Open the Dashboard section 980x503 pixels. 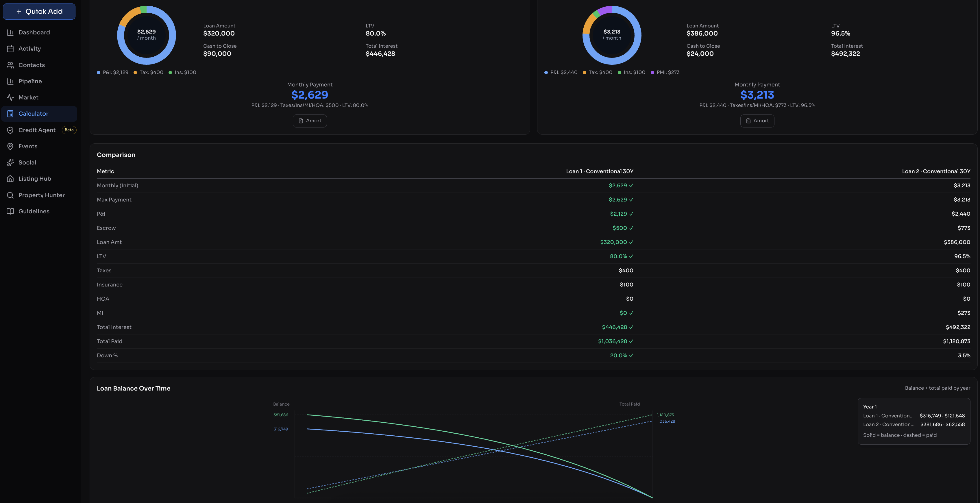pyautogui.click(x=34, y=32)
